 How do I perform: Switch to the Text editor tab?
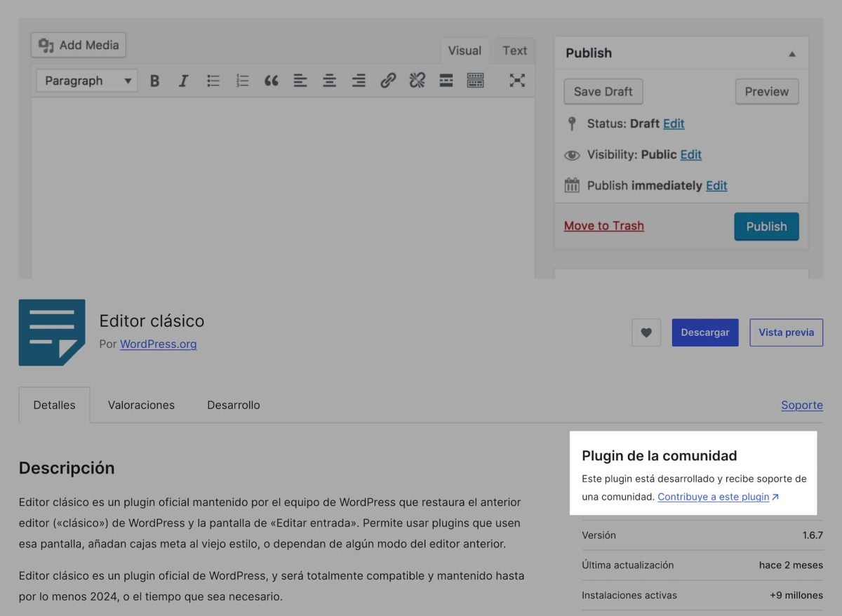pos(514,51)
